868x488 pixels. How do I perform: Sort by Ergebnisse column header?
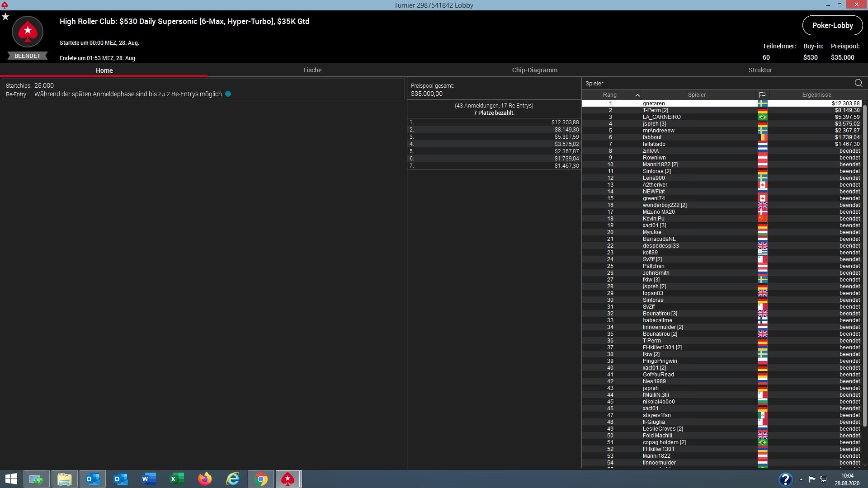point(816,95)
